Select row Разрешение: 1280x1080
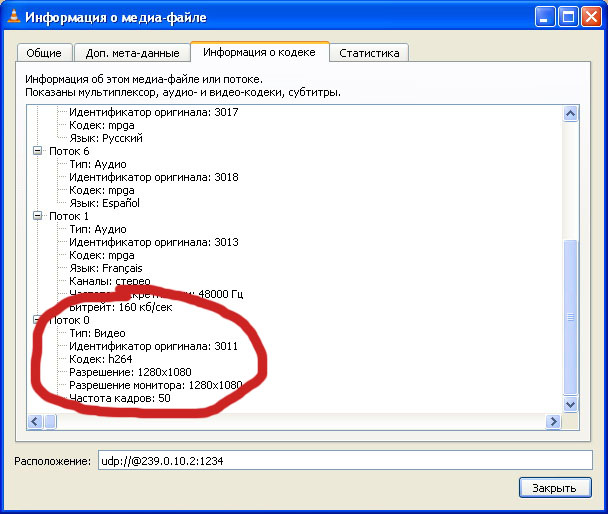Viewport: 608px width, 514px height. click(130, 372)
